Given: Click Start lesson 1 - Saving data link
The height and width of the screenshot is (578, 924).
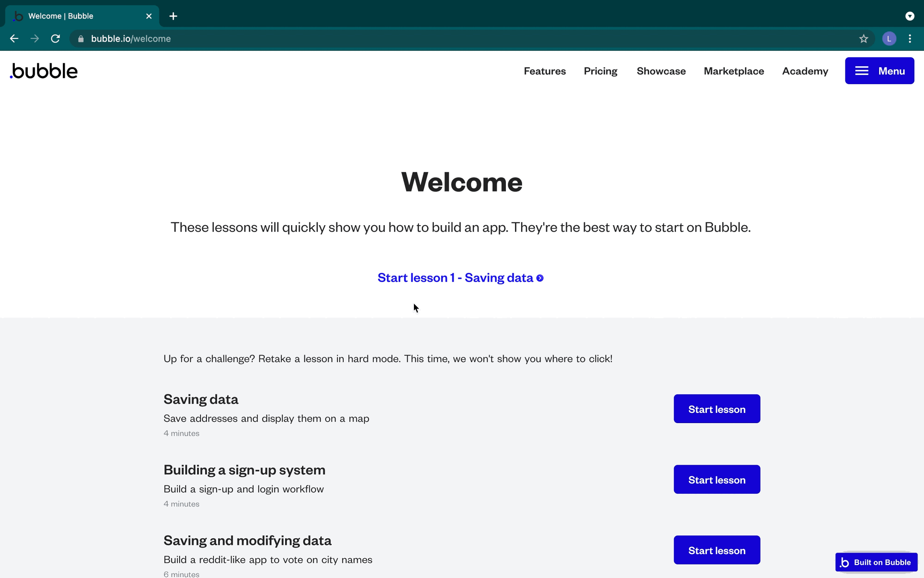Looking at the screenshot, I should tap(460, 277).
